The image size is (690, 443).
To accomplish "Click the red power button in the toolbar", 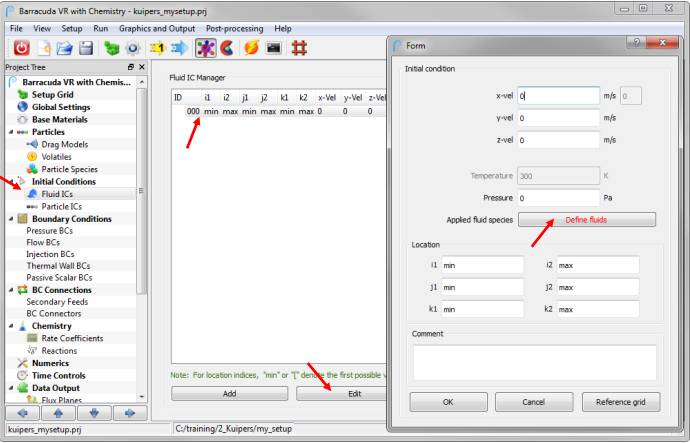I will [x=22, y=48].
